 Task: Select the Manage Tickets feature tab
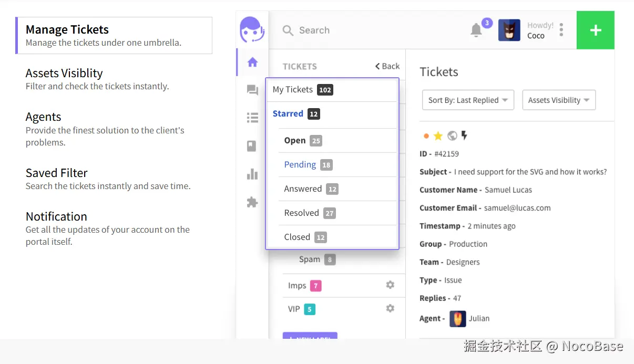click(x=114, y=35)
